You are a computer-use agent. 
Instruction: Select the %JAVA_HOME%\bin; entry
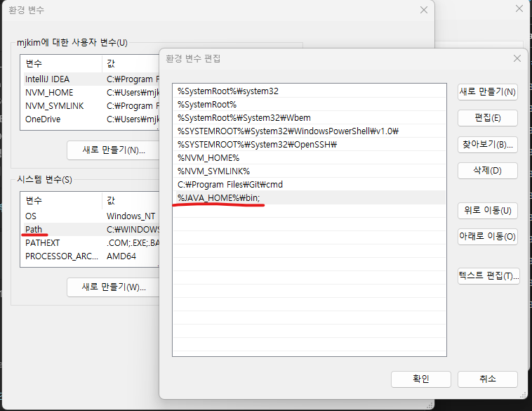pos(310,197)
